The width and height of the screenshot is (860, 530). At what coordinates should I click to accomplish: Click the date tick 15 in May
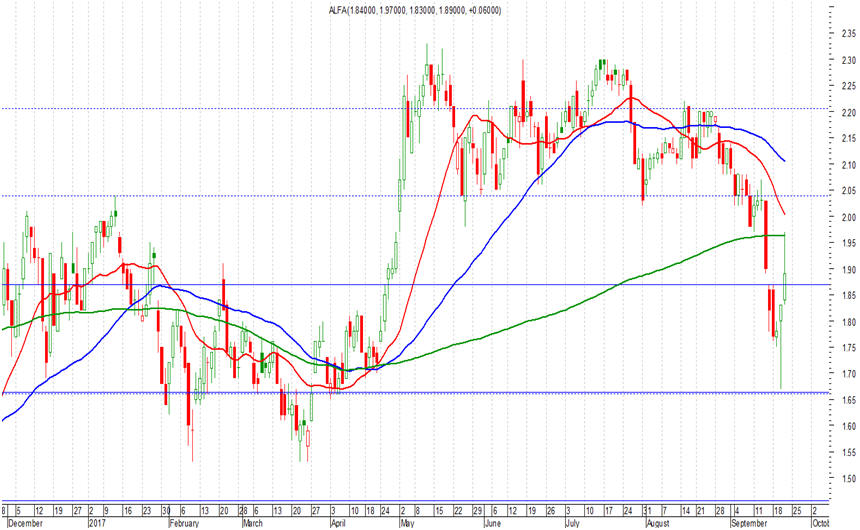coord(439,511)
